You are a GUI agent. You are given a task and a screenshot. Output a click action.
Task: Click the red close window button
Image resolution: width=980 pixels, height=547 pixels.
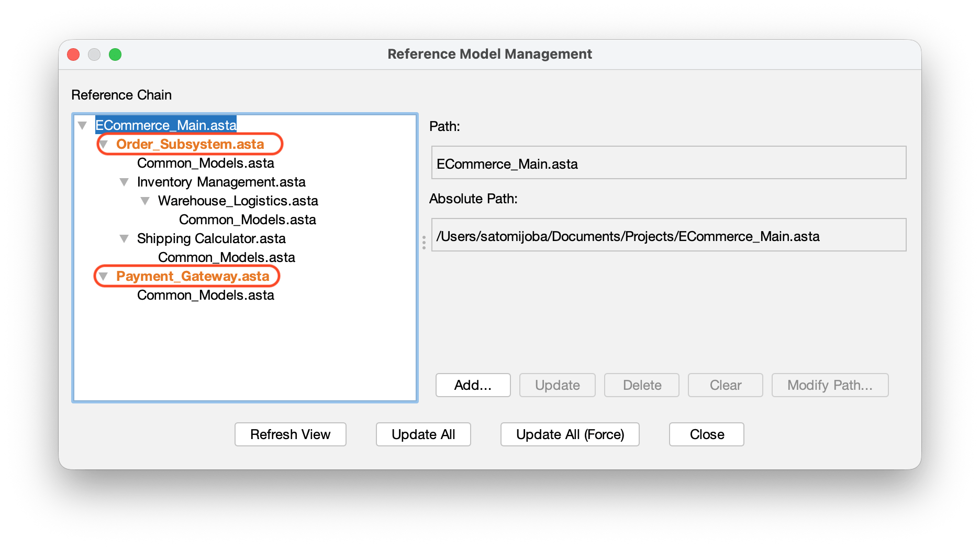click(73, 54)
